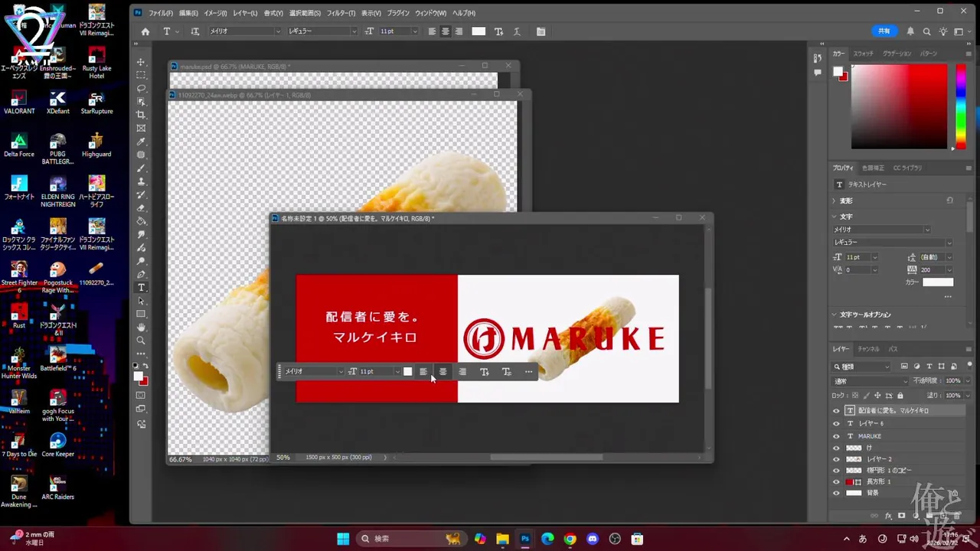This screenshot has height=551, width=980.
Task: Open Discord from the taskbar
Action: tap(593, 539)
